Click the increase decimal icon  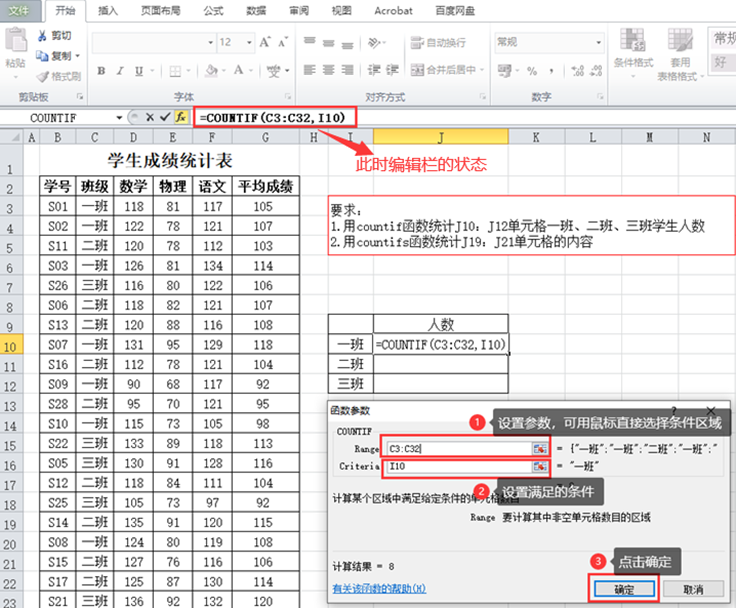pyautogui.click(x=578, y=71)
